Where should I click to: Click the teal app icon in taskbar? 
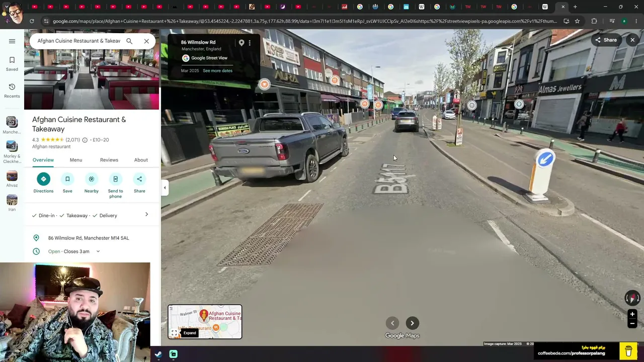click(x=174, y=354)
